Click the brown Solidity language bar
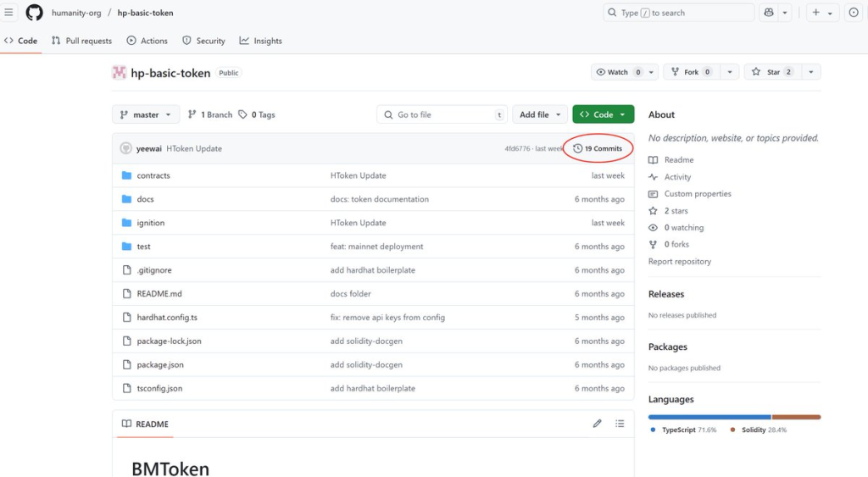Image resolution: width=868 pixels, height=477 pixels. click(797, 417)
